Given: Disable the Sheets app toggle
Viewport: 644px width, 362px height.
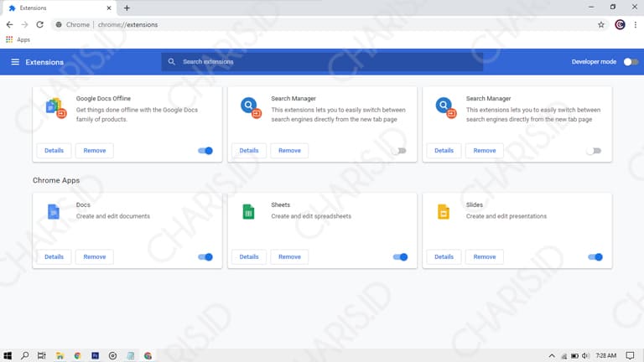Looking at the screenshot, I should point(400,257).
